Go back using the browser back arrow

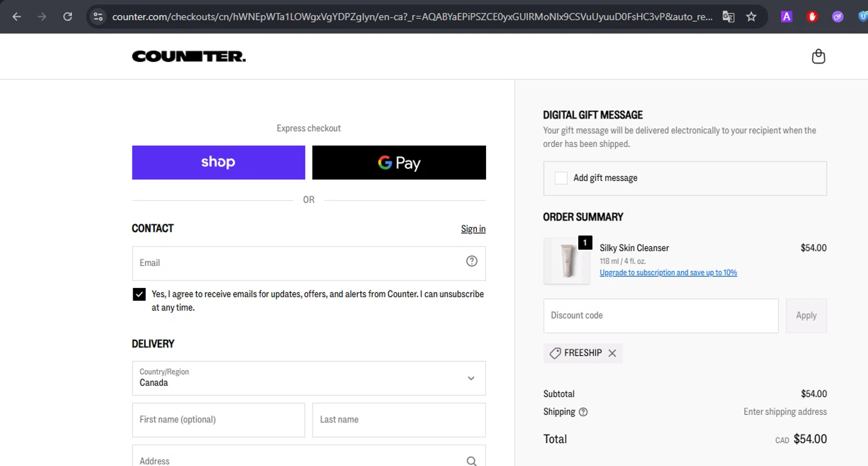pyautogui.click(x=17, y=17)
